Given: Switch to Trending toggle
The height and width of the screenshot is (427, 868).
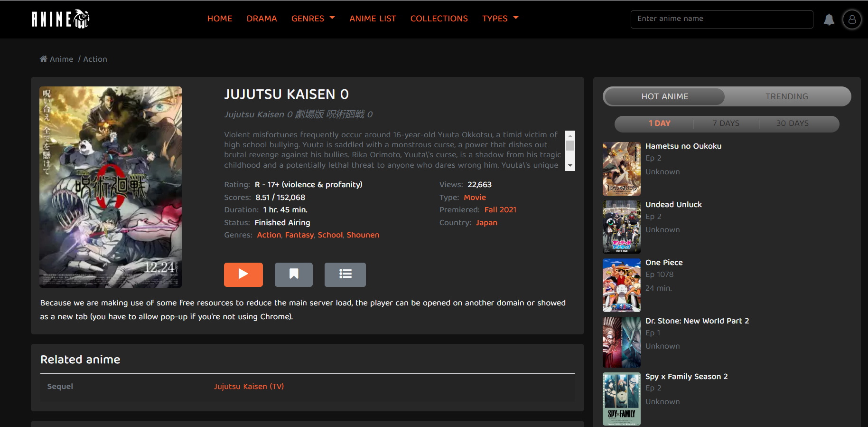Looking at the screenshot, I should 786,96.
